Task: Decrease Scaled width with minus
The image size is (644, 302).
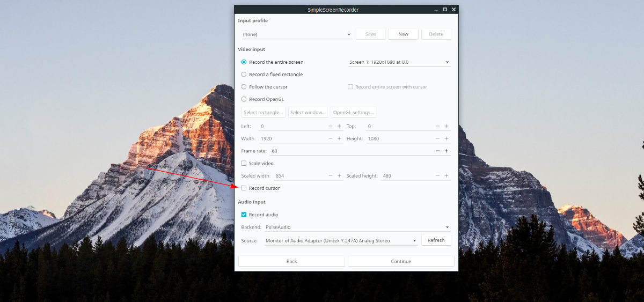Action: coord(331,175)
